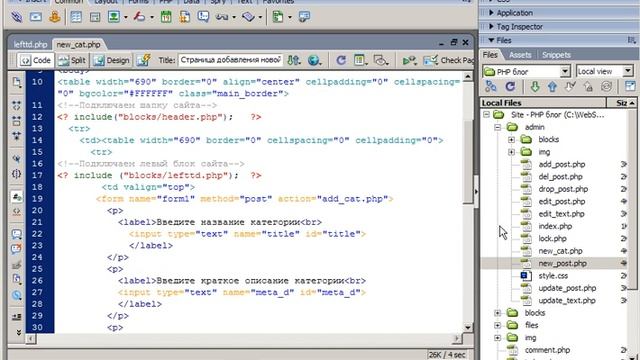This screenshot has height=360, width=640.
Task: Insert an email link from the toolbar
Action: point(36,17)
